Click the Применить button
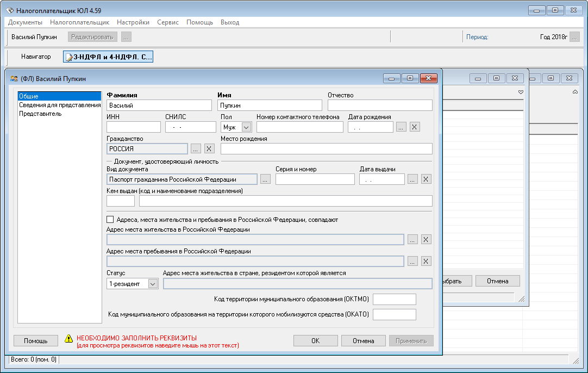 [411, 341]
